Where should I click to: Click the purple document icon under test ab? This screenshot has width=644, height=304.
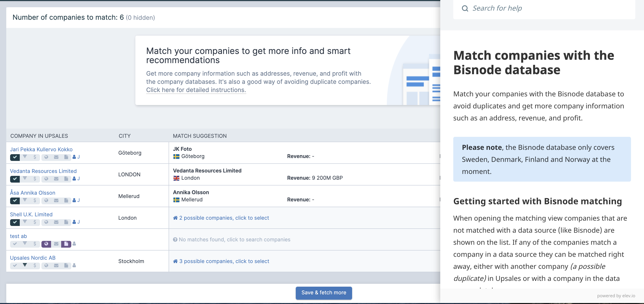[x=66, y=244]
